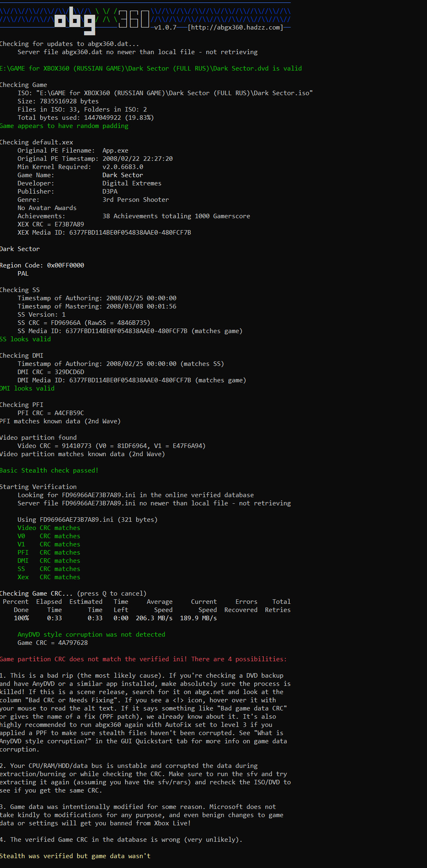Click 'AnyDVD style corruption was not detected'
This screenshot has height=868, width=427.
coord(91,635)
